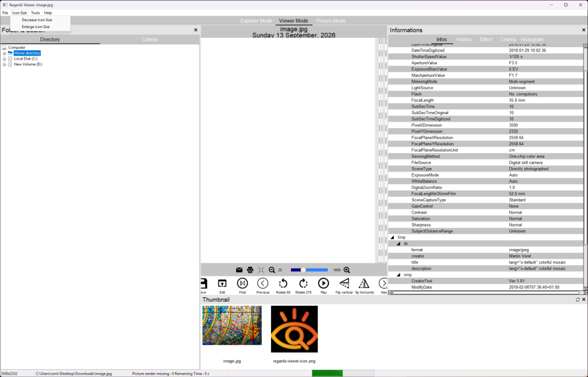
Task: Click the zoom level slider handle
Action: (303, 270)
